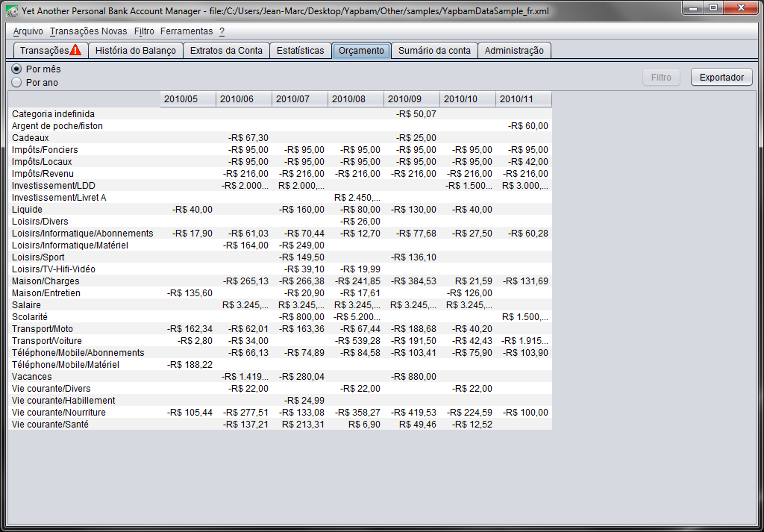Select the Transport/Moto row label

click(x=43, y=329)
